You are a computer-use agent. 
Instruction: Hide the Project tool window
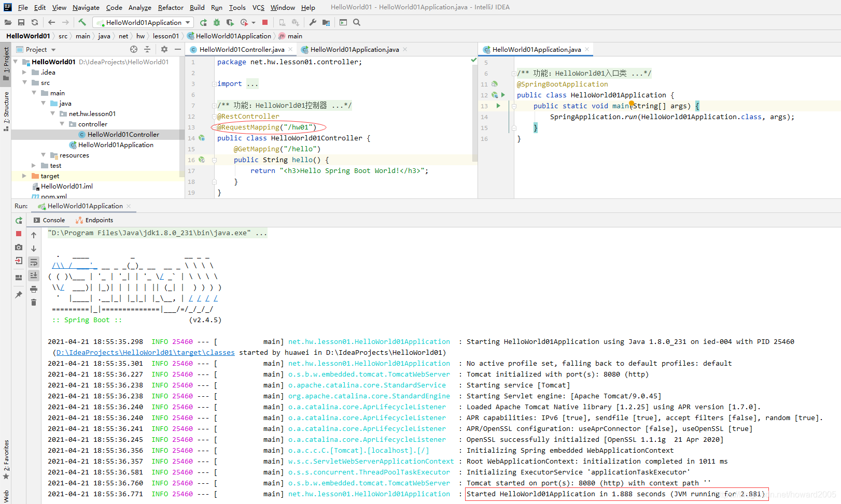(x=178, y=49)
